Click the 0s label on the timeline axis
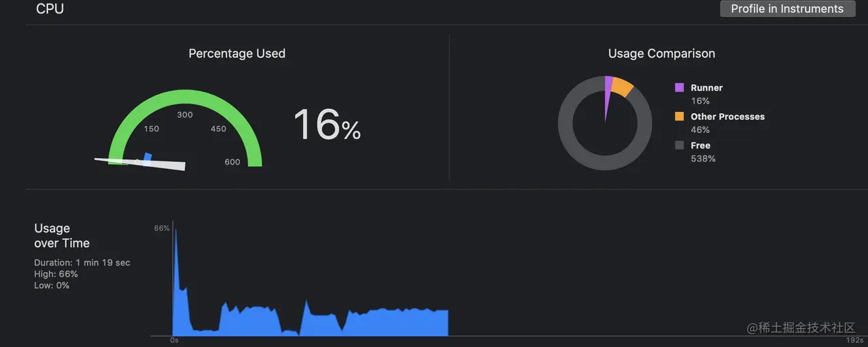The height and width of the screenshot is (347, 868). [x=174, y=340]
